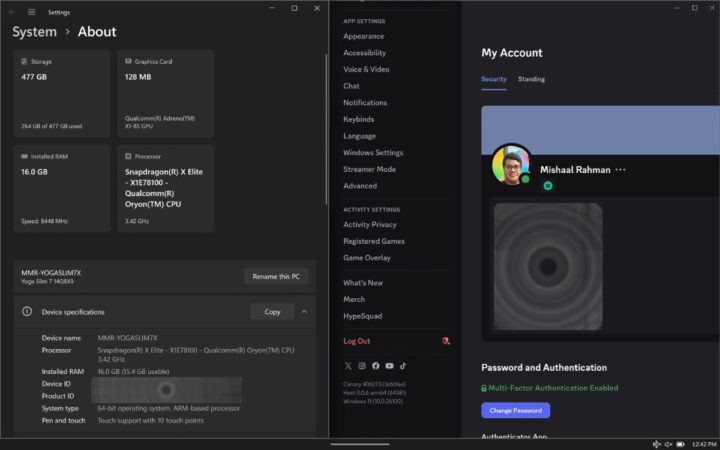Collapse the Device specifications section
This screenshot has height=450, width=720.
coord(304,312)
